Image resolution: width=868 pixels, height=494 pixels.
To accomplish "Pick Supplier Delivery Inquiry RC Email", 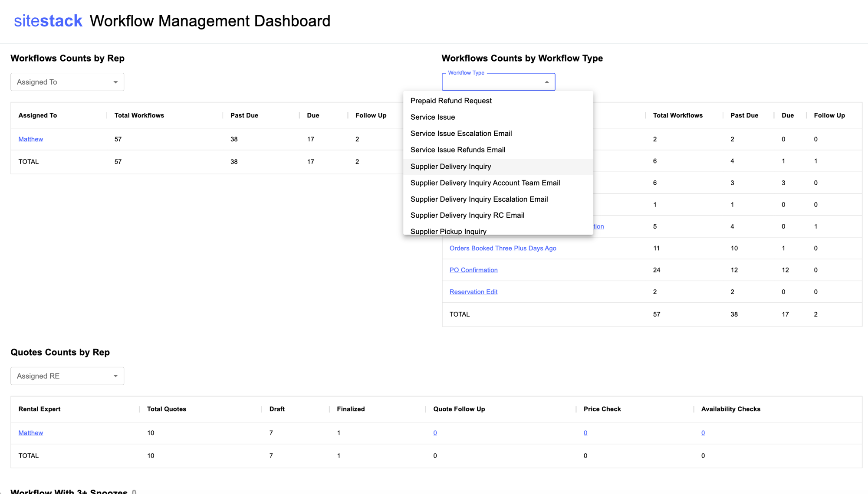I will coord(467,215).
